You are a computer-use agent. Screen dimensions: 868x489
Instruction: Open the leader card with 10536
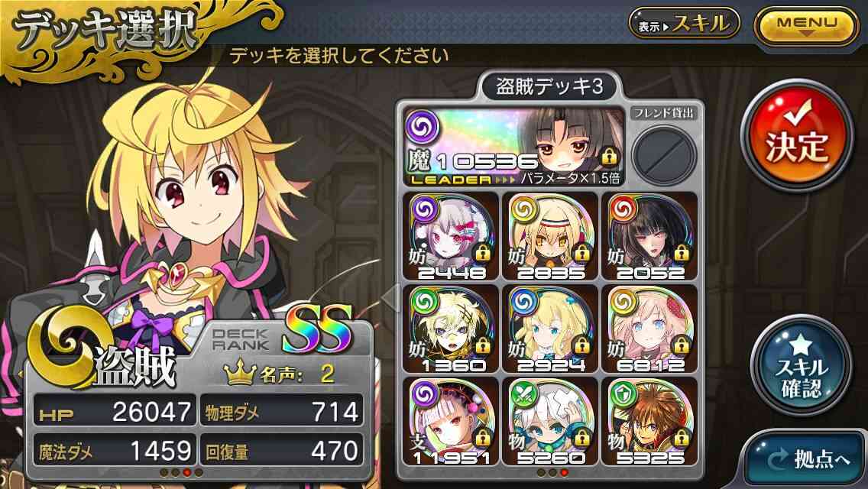514,147
